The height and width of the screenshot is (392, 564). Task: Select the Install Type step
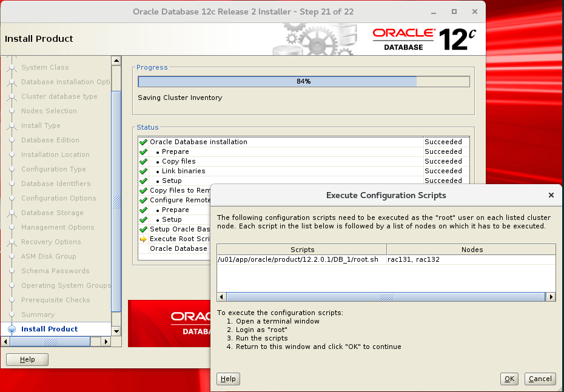click(41, 125)
